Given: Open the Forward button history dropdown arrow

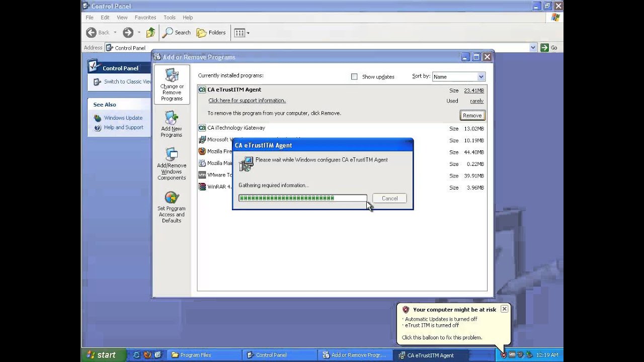Looking at the screenshot, I should coord(139,33).
